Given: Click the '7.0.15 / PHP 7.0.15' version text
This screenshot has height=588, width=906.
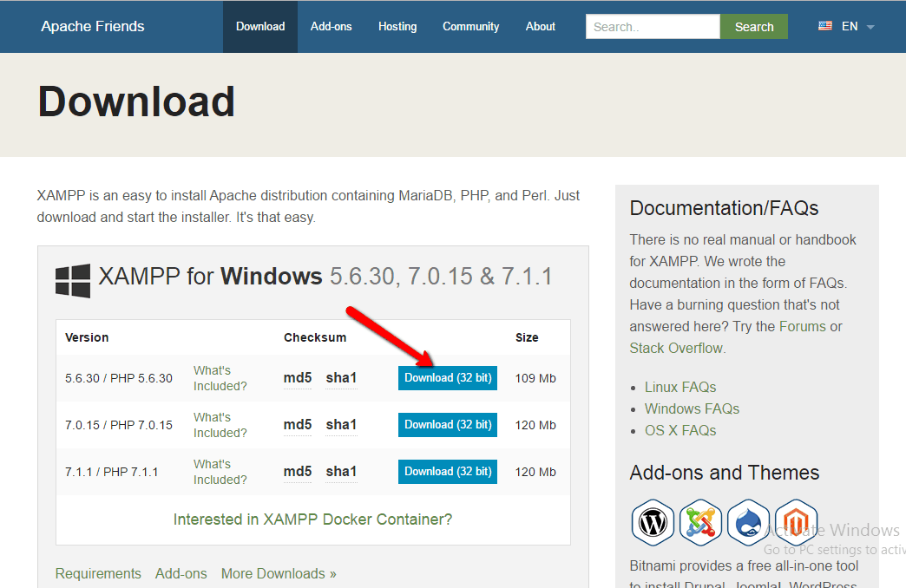Looking at the screenshot, I should (119, 425).
